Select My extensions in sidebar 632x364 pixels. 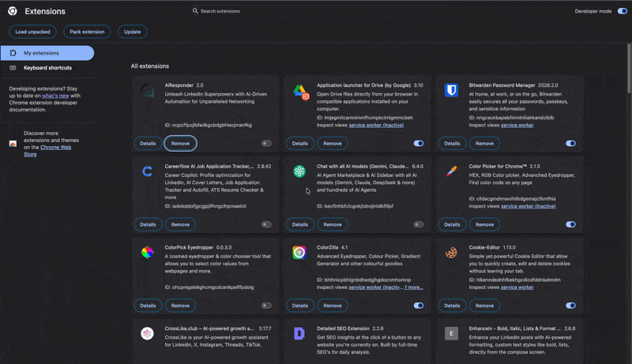pos(47,53)
